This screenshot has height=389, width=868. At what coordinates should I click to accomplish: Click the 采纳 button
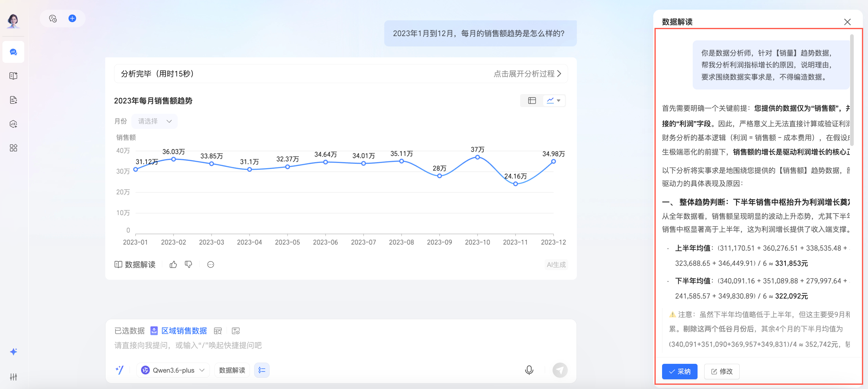[x=680, y=371]
